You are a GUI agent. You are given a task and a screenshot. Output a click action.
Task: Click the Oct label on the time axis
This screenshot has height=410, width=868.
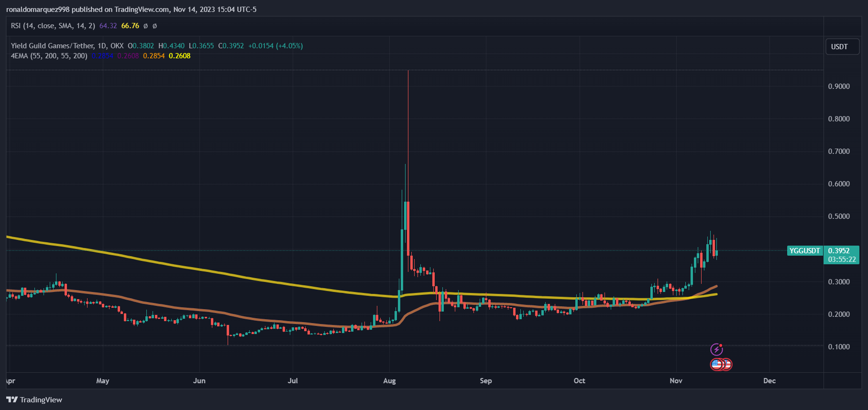[x=580, y=381]
